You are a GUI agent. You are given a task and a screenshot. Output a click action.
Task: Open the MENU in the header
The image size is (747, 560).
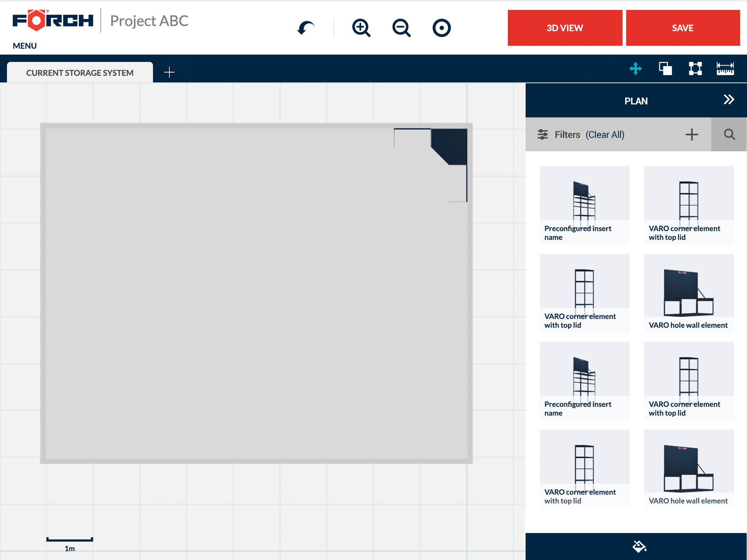click(25, 46)
